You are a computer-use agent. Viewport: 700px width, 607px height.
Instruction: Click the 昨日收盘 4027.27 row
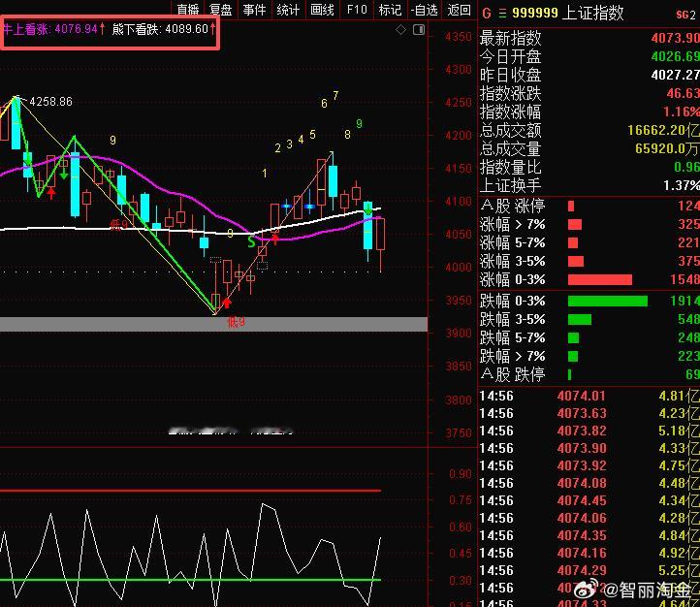click(589, 75)
